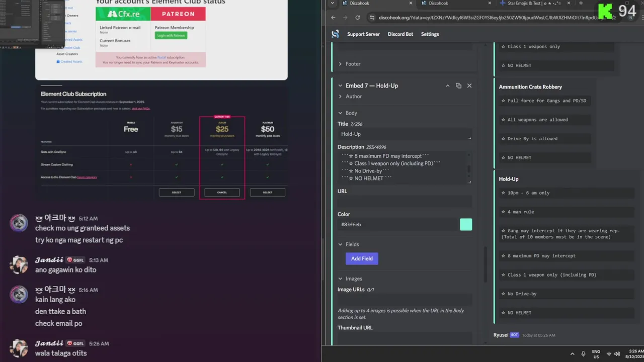Image resolution: width=644 pixels, height=362 pixels.
Task: Remove Embed 7 with X icon
Action: tap(469, 86)
